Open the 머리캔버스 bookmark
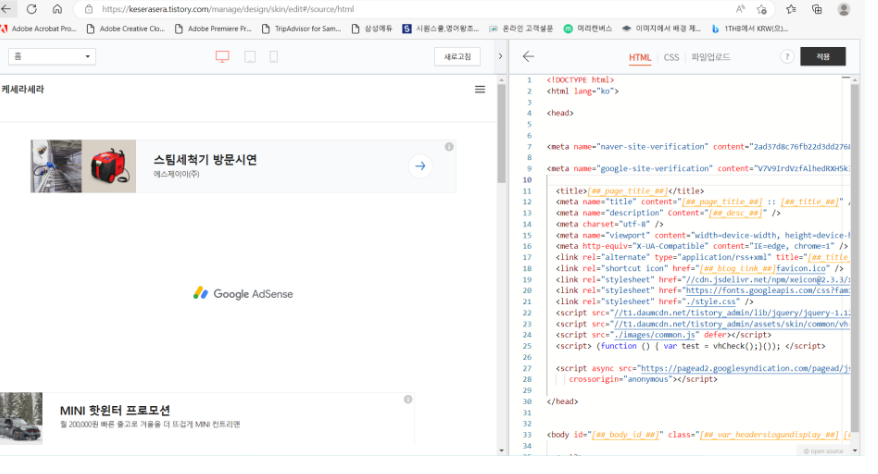The image size is (878, 474). click(x=588, y=29)
